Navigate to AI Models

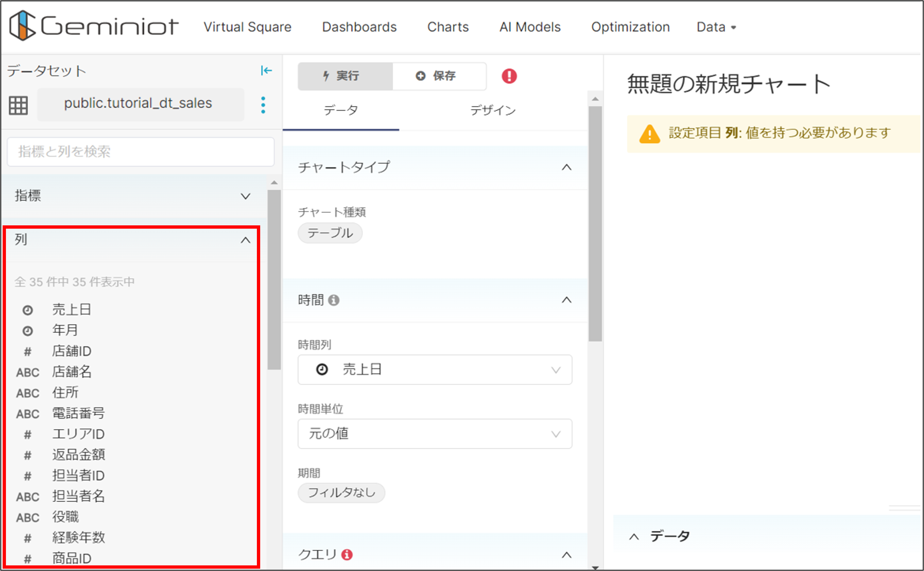click(530, 27)
